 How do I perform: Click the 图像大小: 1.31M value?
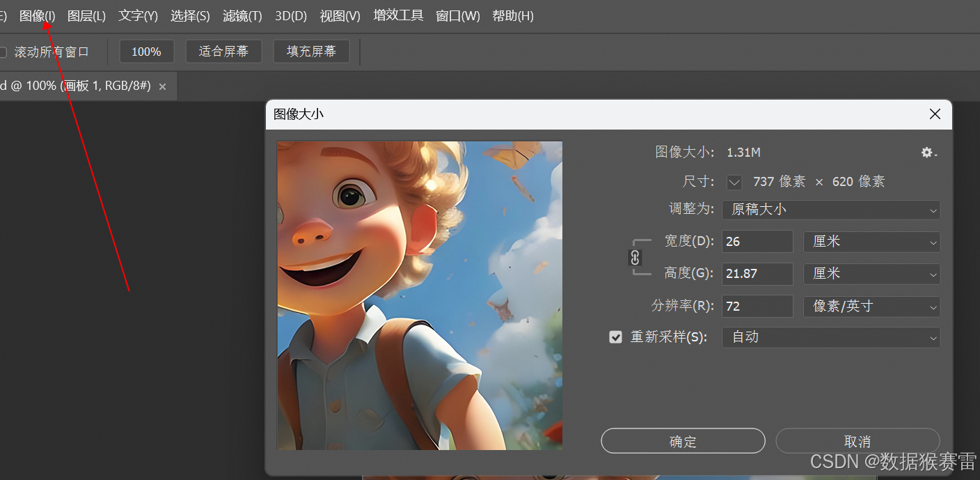click(x=743, y=153)
